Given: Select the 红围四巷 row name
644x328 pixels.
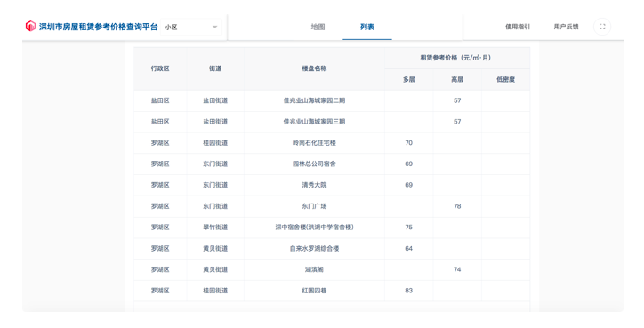Looking at the screenshot, I should point(314,291).
